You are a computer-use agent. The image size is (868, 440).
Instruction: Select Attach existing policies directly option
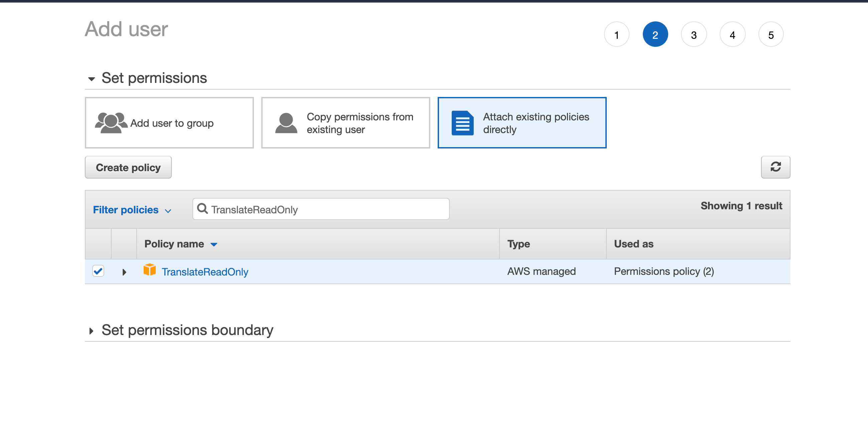[x=522, y=123]
